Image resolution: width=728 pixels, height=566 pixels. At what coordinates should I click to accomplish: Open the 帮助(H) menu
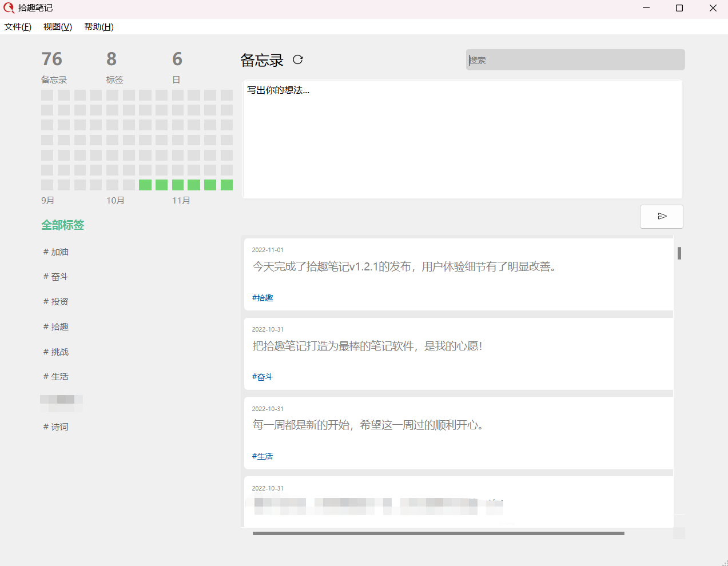click(99, 27)
